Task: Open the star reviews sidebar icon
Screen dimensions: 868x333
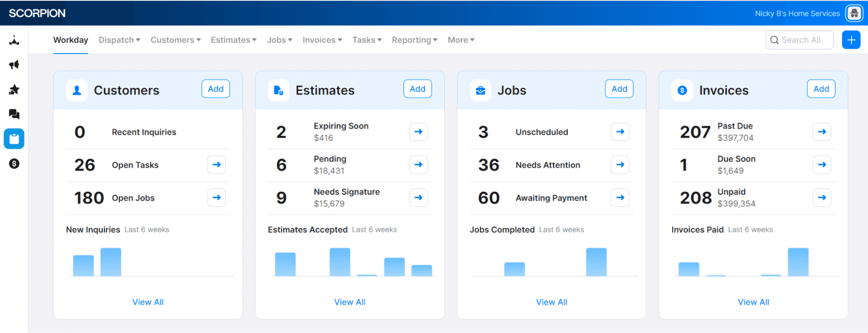Action: coord(14,90)
